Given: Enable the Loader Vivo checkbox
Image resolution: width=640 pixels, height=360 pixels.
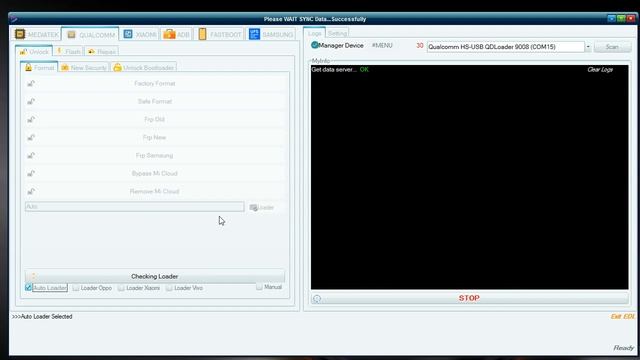Looking at the screenshot, I should pos(169,288).
